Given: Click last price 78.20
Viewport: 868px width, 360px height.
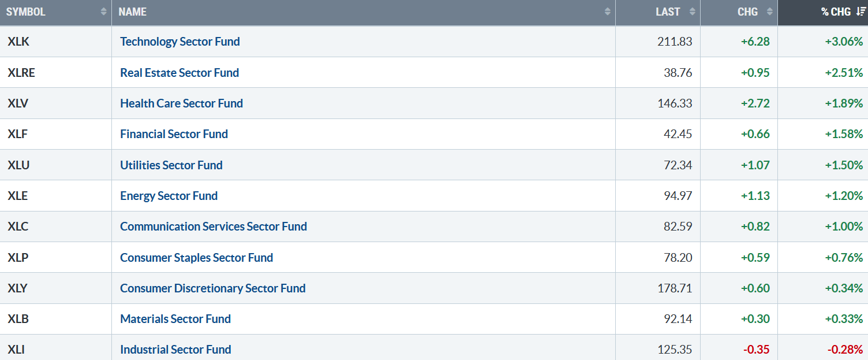Looking at the screenshot, I should tap(678, 257).
